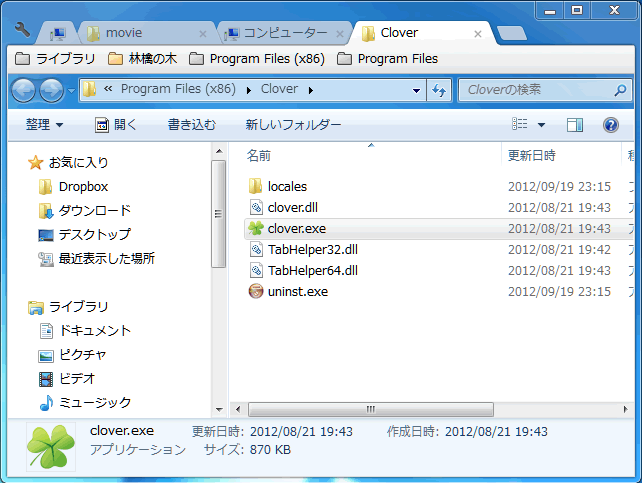Select TabHelper64.dll file
This screenshot has height=483, width=642.
pos(303,271)
